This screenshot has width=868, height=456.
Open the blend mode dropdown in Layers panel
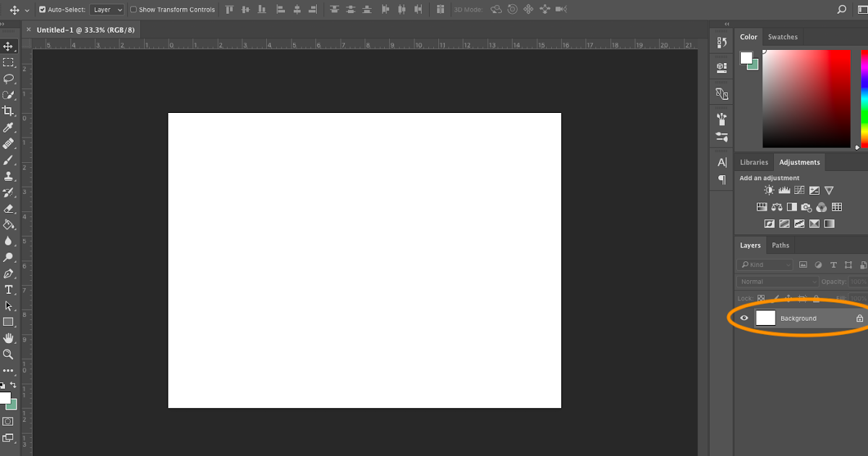pyautogui.click(x=777, y=281)
